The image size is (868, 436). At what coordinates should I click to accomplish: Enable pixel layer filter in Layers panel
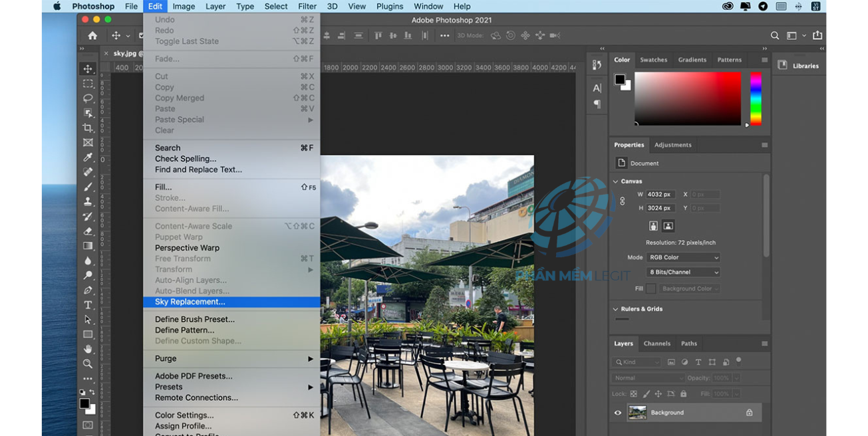672,362
